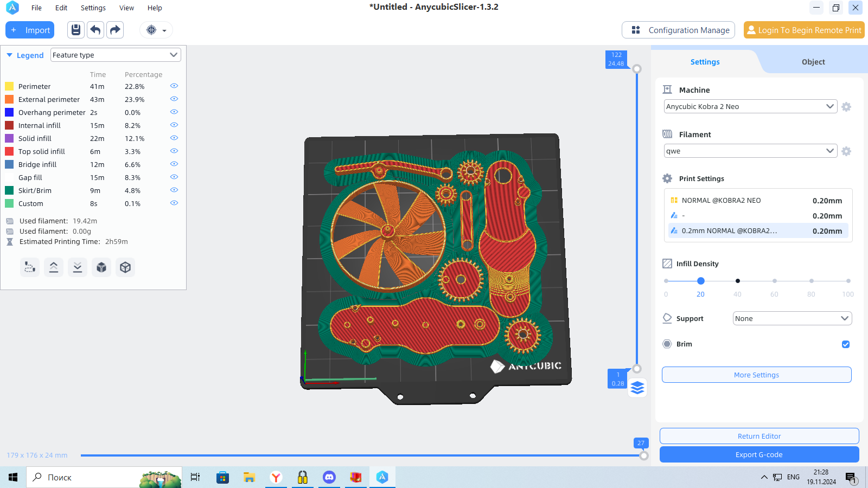This screenshot has width=868, height=488.
Task: Toggle Custom feature visibility eye
Action: pyautogui.click(x=174, y=203)
